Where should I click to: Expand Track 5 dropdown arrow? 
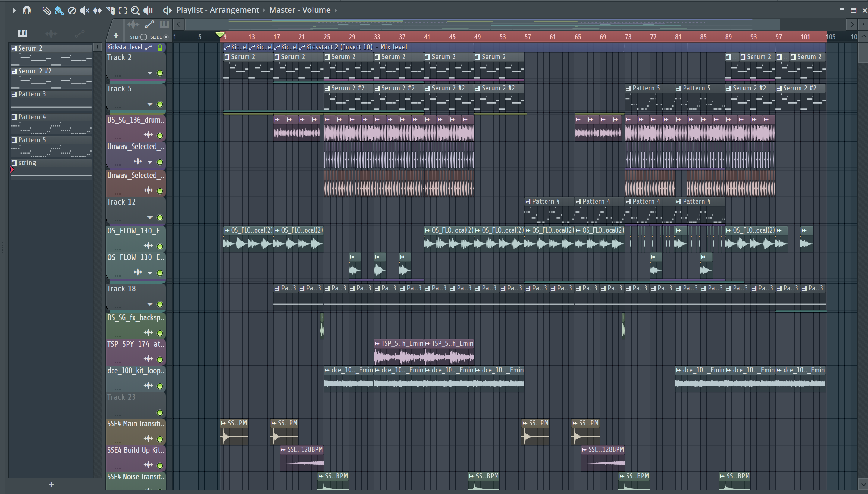pos(150,104)
